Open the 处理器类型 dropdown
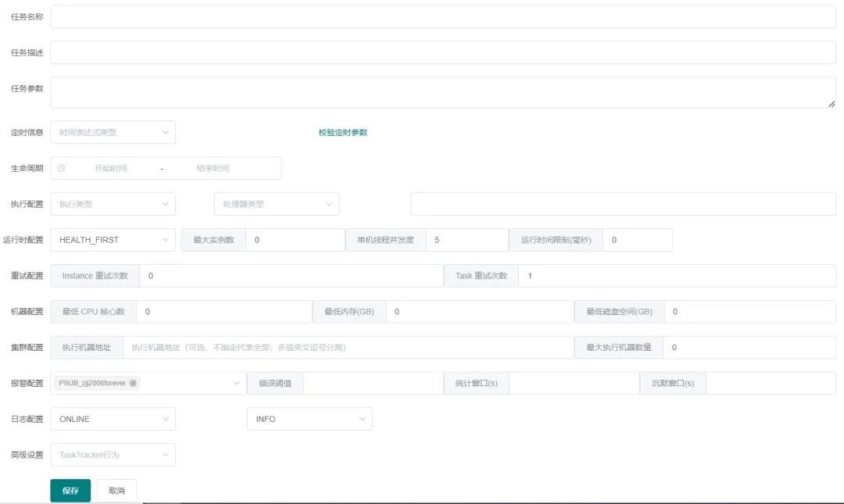 pos(277,204)
